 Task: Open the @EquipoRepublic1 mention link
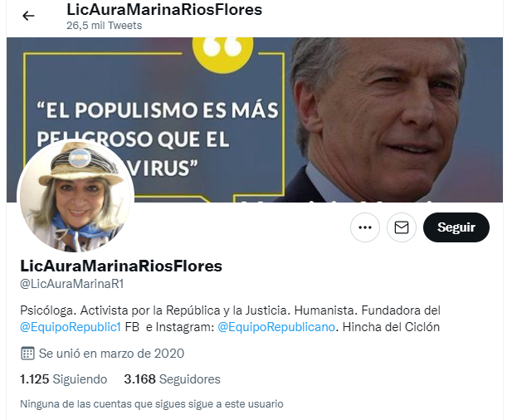point(71,327)
